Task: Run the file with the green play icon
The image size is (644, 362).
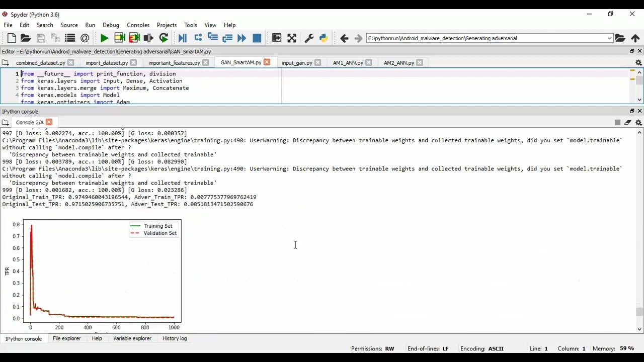Action: pyautogui.click(x=104, y=38)
